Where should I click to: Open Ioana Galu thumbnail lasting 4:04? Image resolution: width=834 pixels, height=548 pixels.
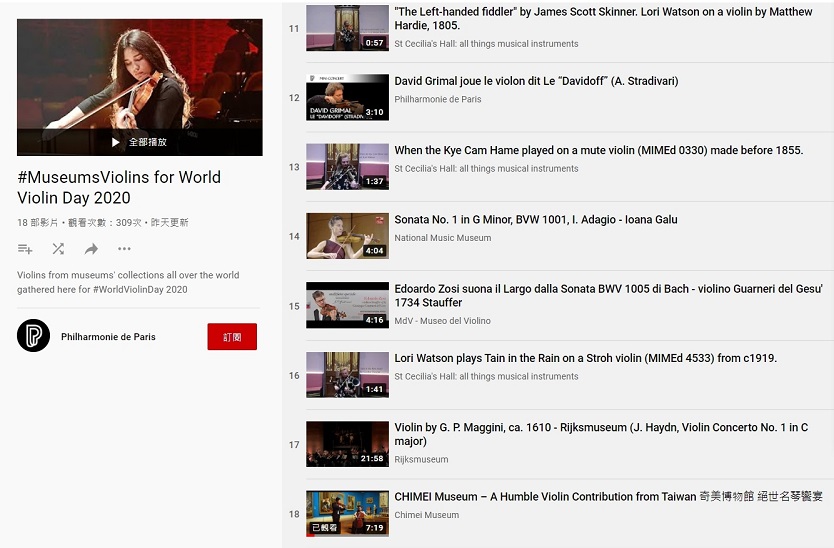click(x=347, y=236)
